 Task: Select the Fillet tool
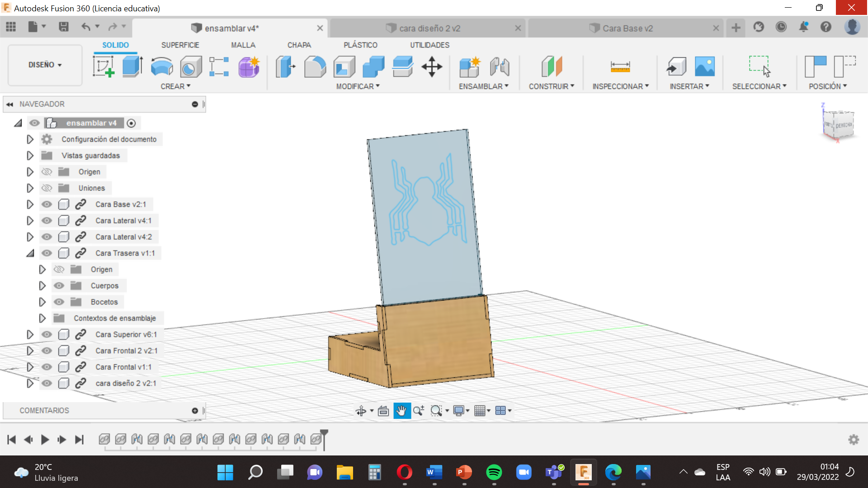315,67
